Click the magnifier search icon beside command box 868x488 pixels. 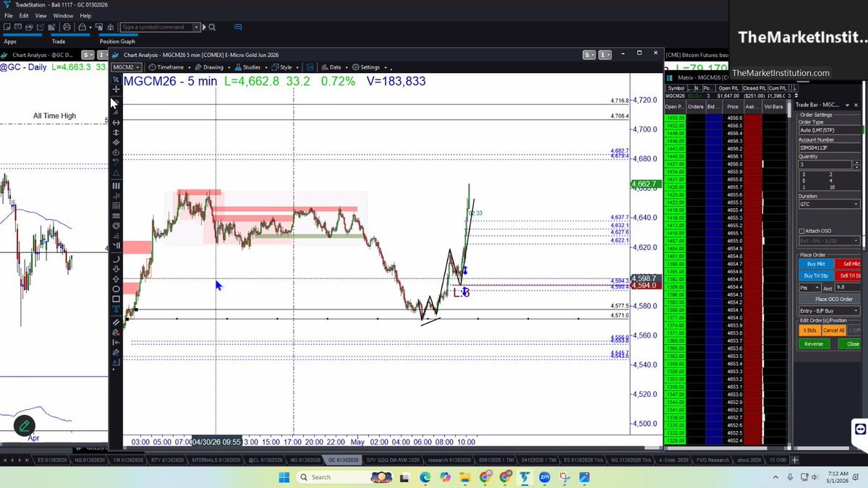(x=212, y=27)
